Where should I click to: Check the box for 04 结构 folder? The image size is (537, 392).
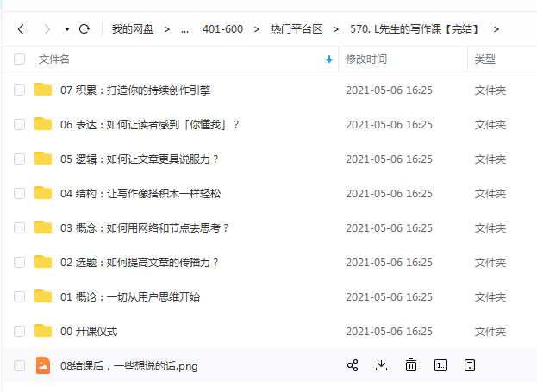19,194
